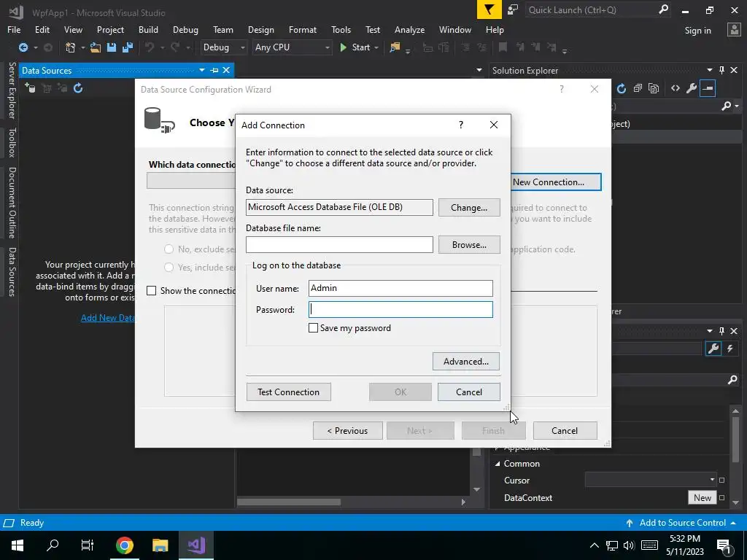This screenshot has height=560, width=747.
Task: Click the Test Connection button
Action: pyautogui.click(x=288, y=392)
